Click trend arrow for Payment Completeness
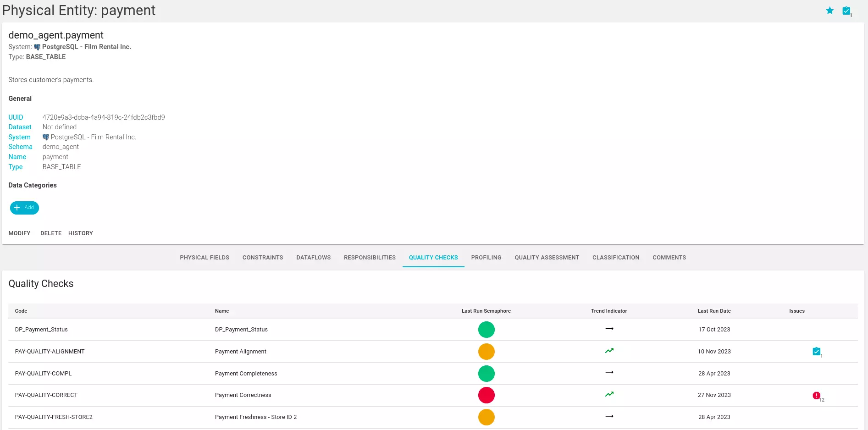Image resolution: width=868 pixels, height=430 pixels. tap(609, 372)
